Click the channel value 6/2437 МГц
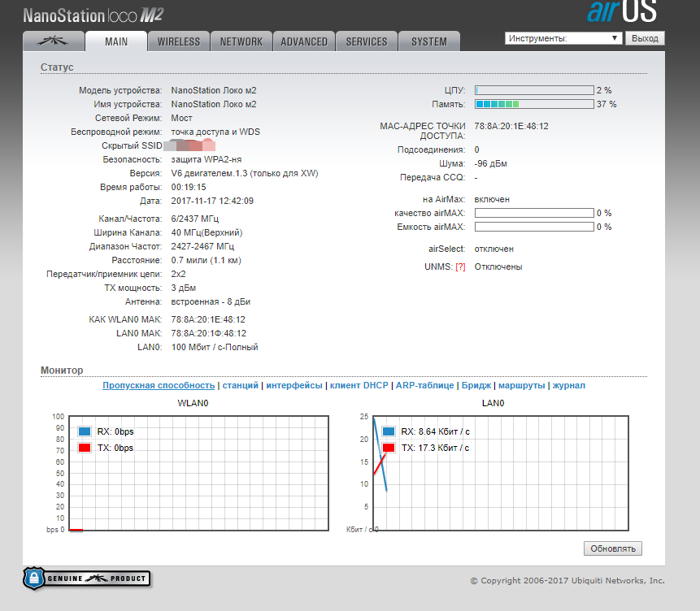Image resolution: width=700 pixels, height=611 pixels. pos(194,219)
